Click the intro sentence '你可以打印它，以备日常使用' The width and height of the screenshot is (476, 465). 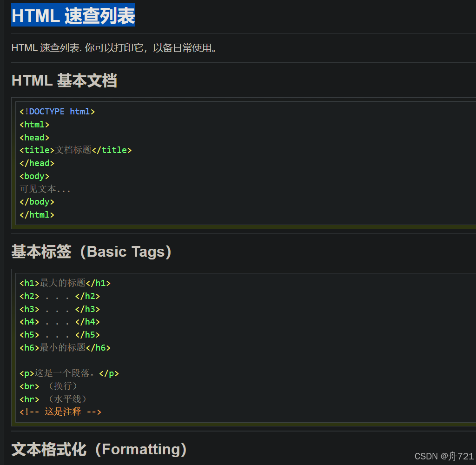(x=151, y=48)
